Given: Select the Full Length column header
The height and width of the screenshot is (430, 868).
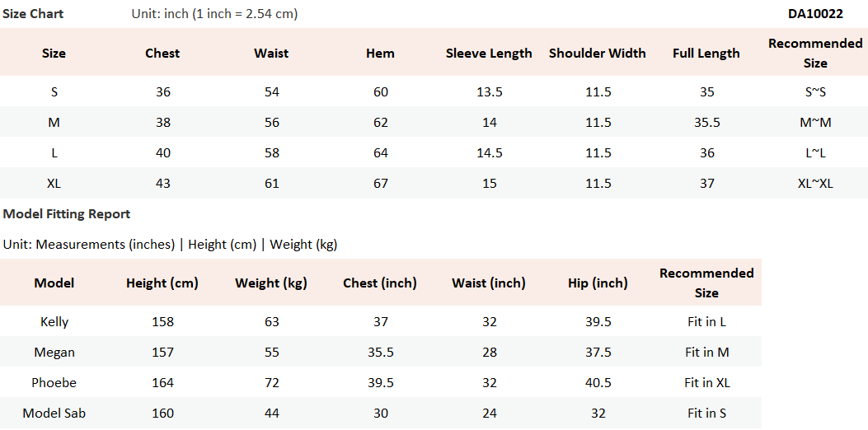Looking at the screenshot, I should click(706, 54).
